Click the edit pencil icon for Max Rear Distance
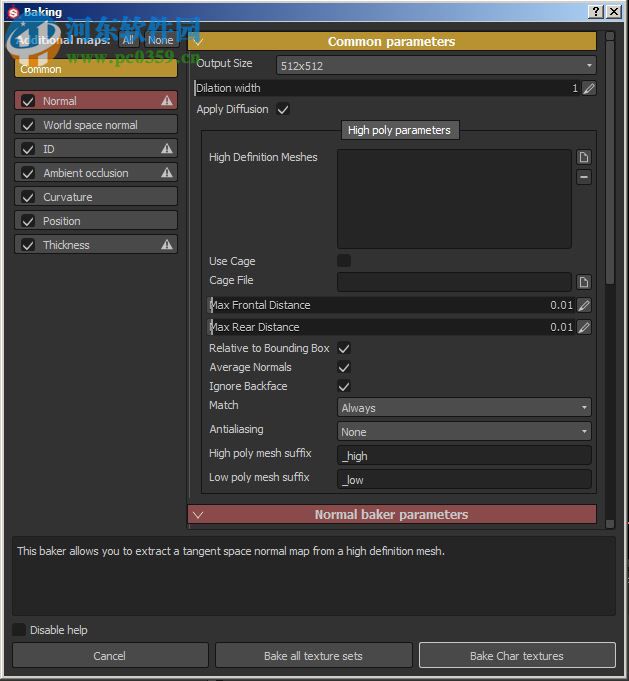Screen dimensions: 629x681 pos(584,327)
